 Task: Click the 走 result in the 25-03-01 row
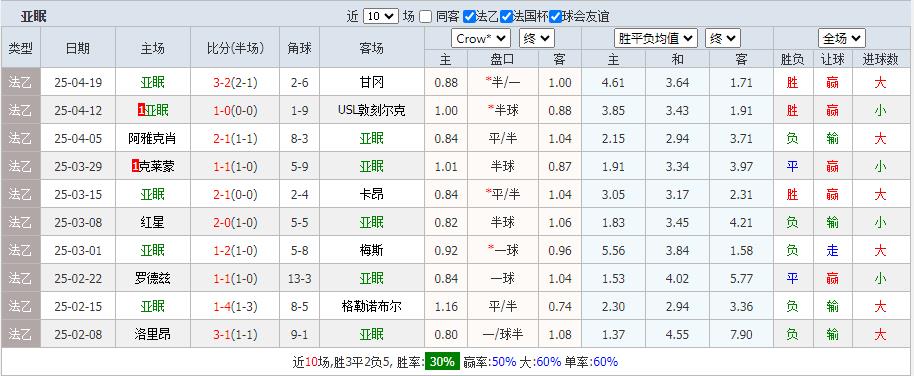point(832,251)
